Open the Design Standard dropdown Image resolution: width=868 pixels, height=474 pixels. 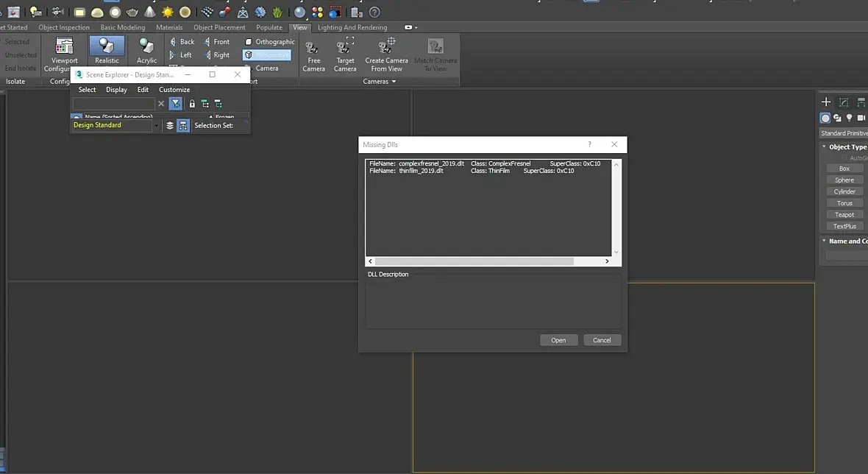click(156, 126)
